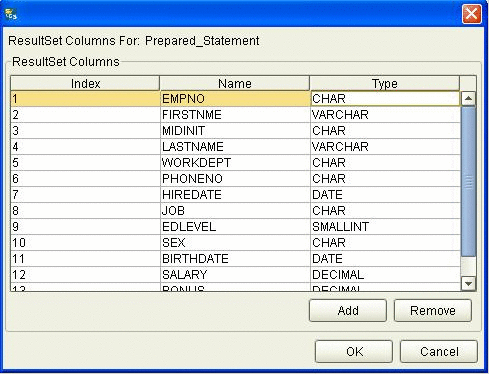This screenshot has width=489, height=374.
Task: Click index cell 2
Action: coord(85,115)
